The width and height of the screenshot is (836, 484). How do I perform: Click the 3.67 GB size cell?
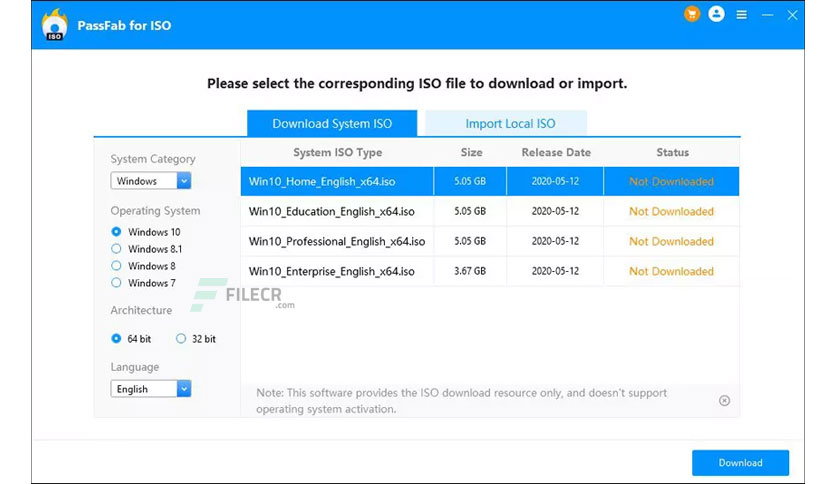coord(470,271)
